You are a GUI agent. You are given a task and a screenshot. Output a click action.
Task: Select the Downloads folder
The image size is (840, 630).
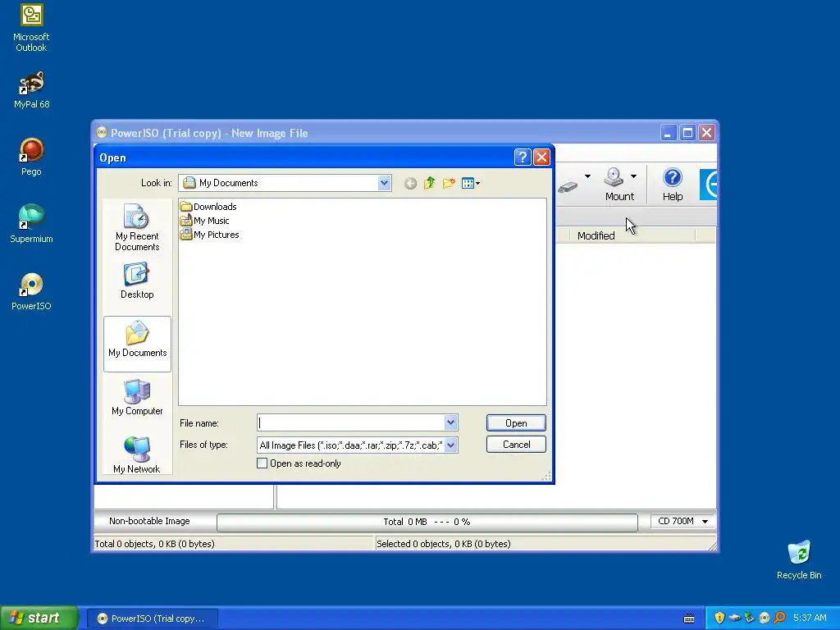(x=209, y=207)
